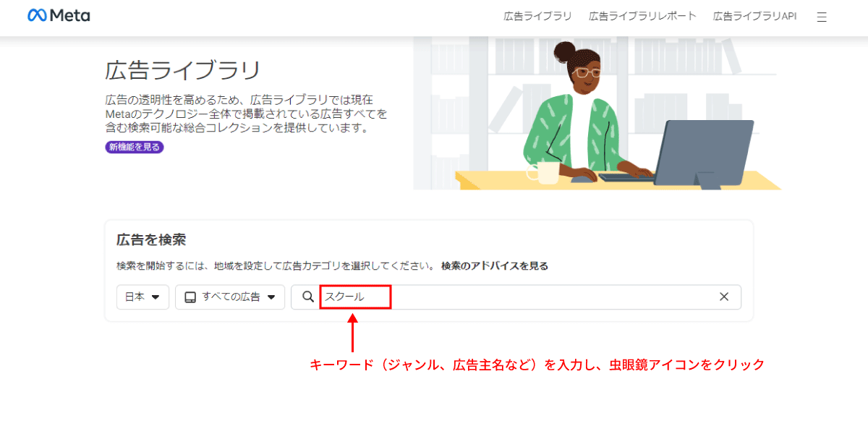This screenshot has width=868, height=434.
Task: Click the red keyword instruction annotation text
Action: point(537,365)
